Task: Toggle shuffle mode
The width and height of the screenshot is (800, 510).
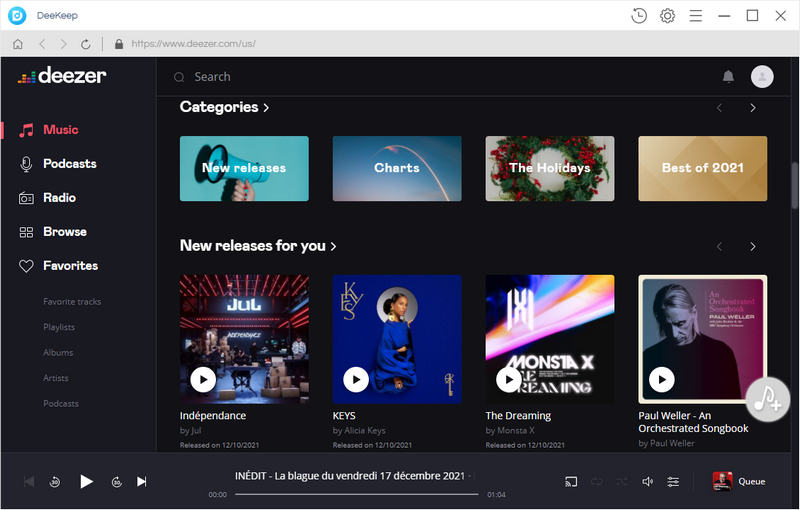Action: pos(622,481)
